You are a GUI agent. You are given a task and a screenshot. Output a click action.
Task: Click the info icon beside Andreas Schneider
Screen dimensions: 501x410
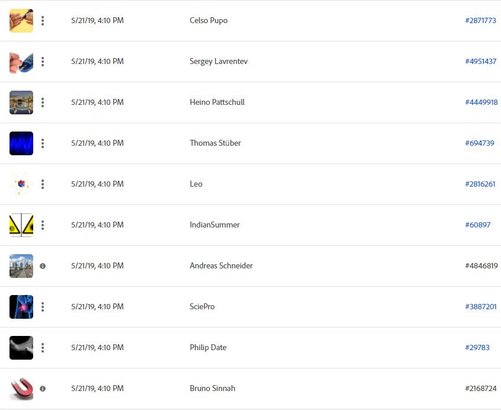coord(43,266)
